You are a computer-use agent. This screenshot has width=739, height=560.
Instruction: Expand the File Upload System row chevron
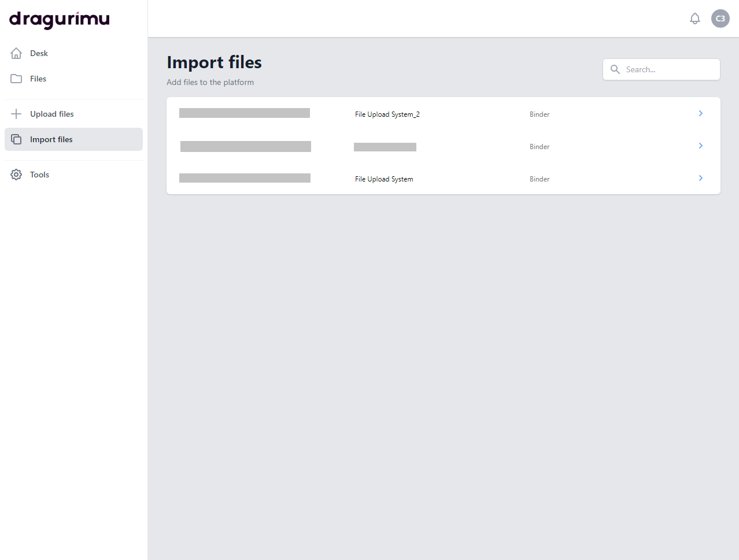pyautogui.click(x=700, y=179)
